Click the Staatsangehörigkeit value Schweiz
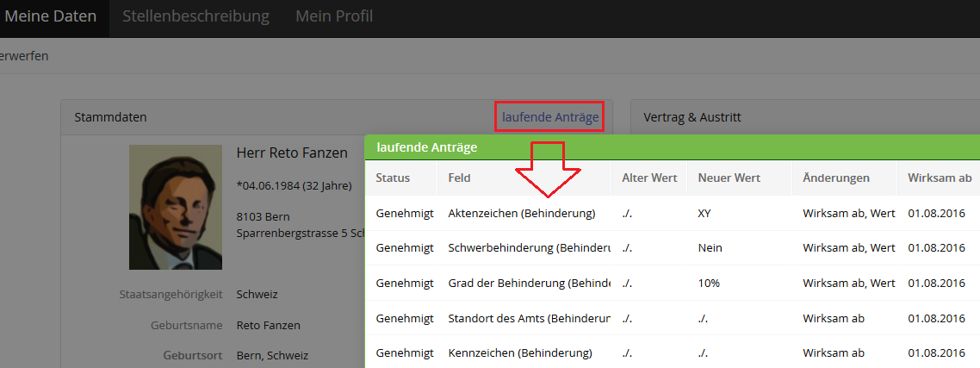Viewport: 980px width, 368px height. 257,294
